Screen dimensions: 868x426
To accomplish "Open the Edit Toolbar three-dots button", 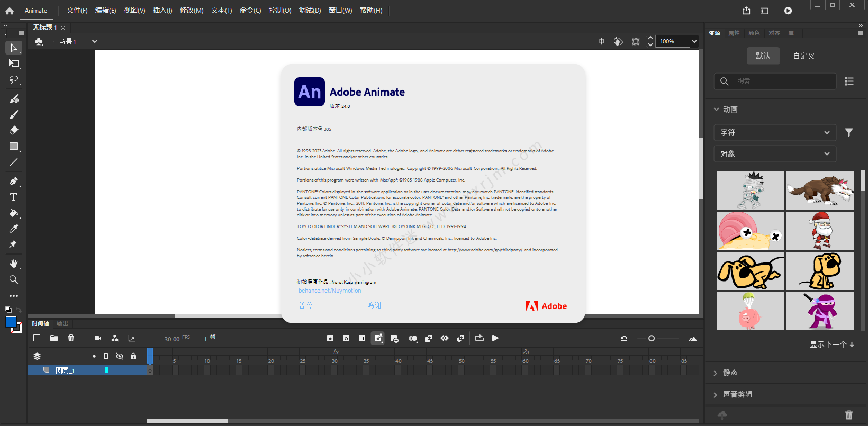I will (14, 296).
